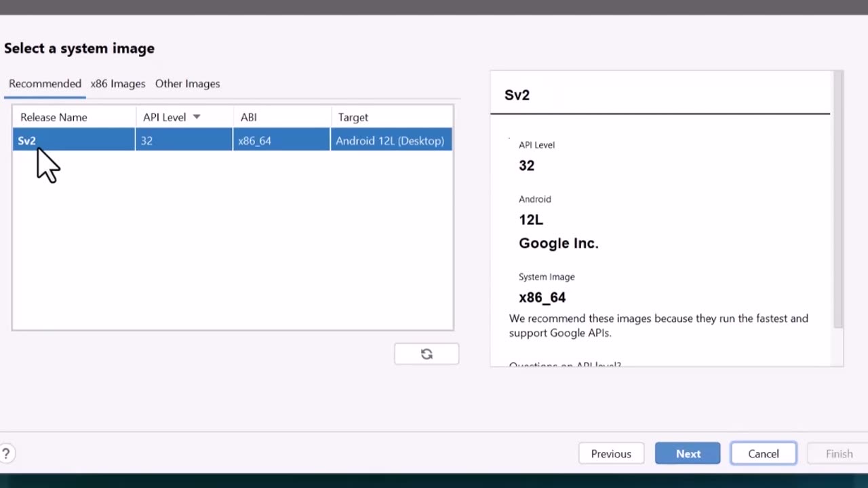Select the Sv2 release name in the table

coord(27,141)
